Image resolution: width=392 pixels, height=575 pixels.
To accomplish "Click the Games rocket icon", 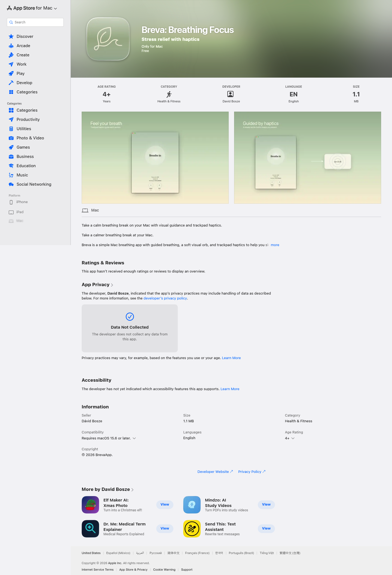I will [11, 147].
